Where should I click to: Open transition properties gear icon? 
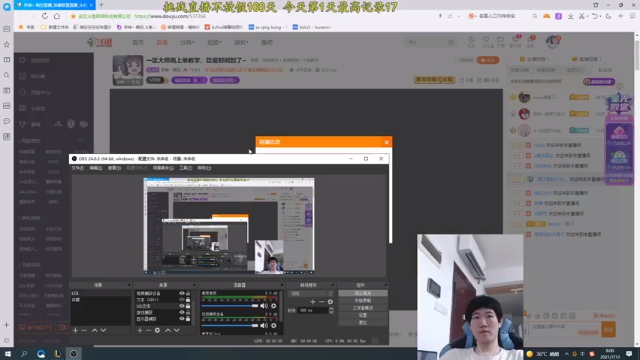[330, 302]
